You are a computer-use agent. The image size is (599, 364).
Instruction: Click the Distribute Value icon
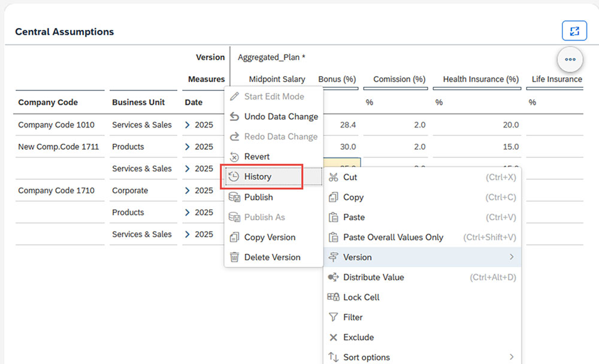click(334, 277)
